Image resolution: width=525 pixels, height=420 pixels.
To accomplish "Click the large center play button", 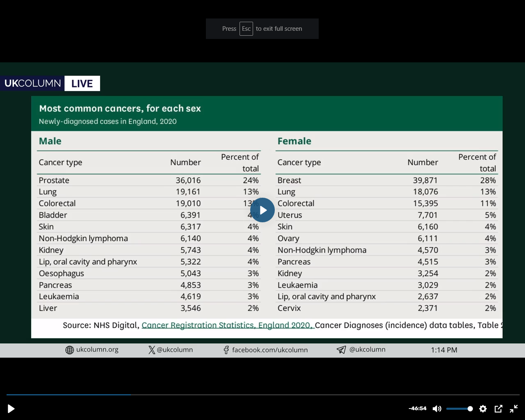I will (262, 210).
